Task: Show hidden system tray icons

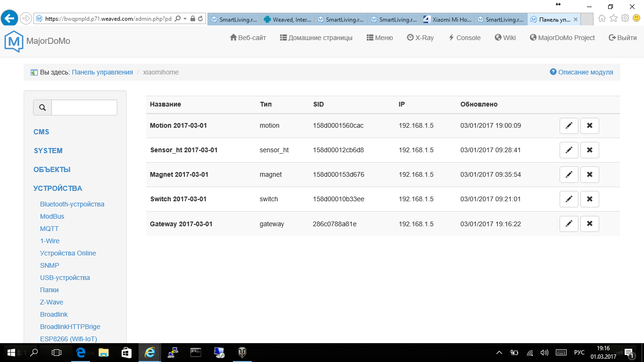Action: click(500, 353)
